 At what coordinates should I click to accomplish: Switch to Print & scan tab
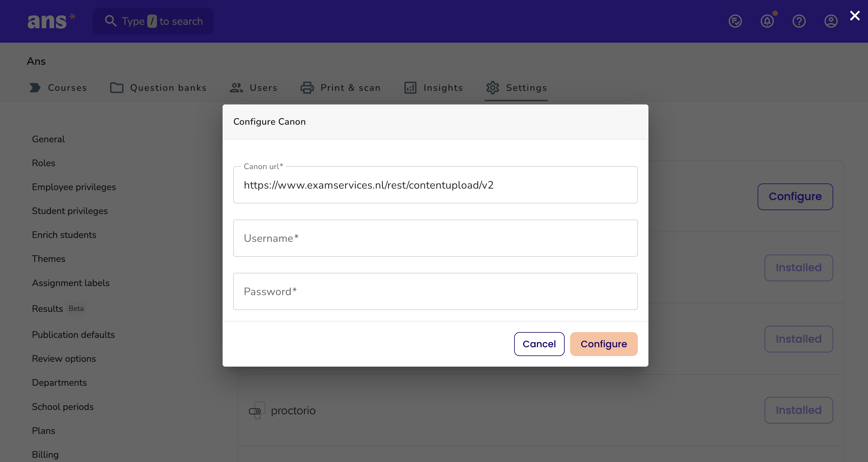click(341, 88)
